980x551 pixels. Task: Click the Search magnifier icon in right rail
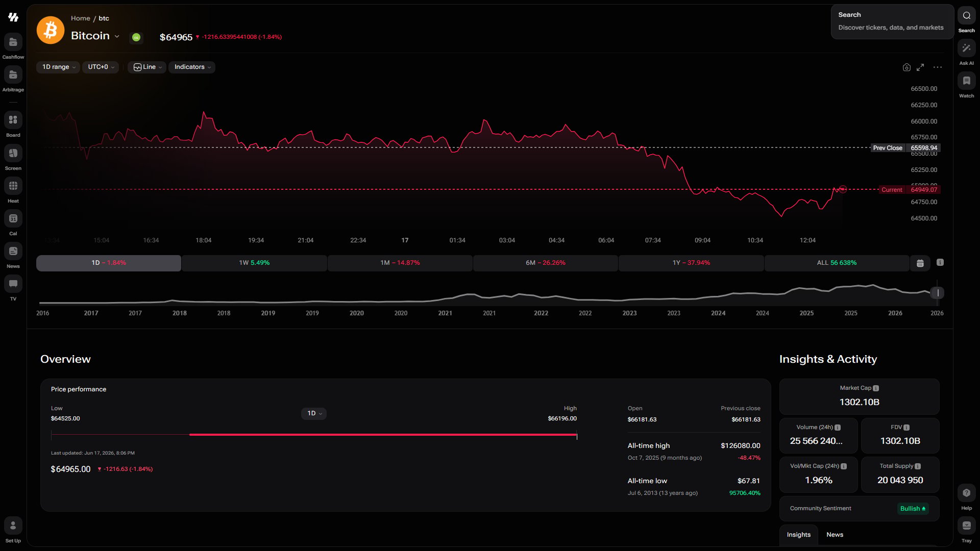(x=967, y=15)
